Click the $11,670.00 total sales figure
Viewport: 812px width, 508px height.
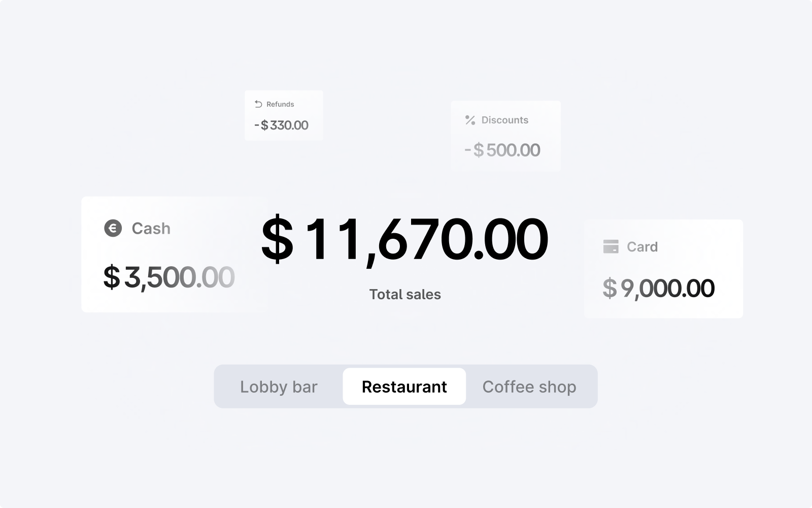pos(404,239)
